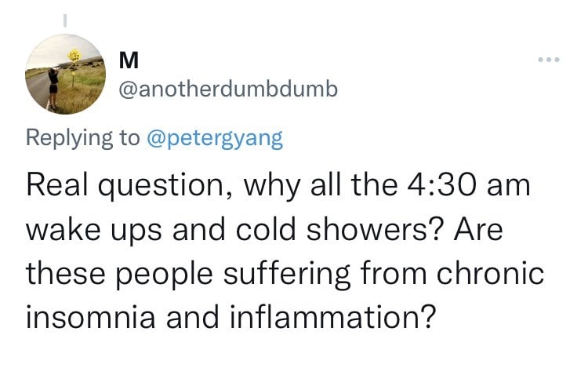Viewport: 588px width, 368px height.
Task: Open the three-dot more options menu
Action: click(549, 60)
